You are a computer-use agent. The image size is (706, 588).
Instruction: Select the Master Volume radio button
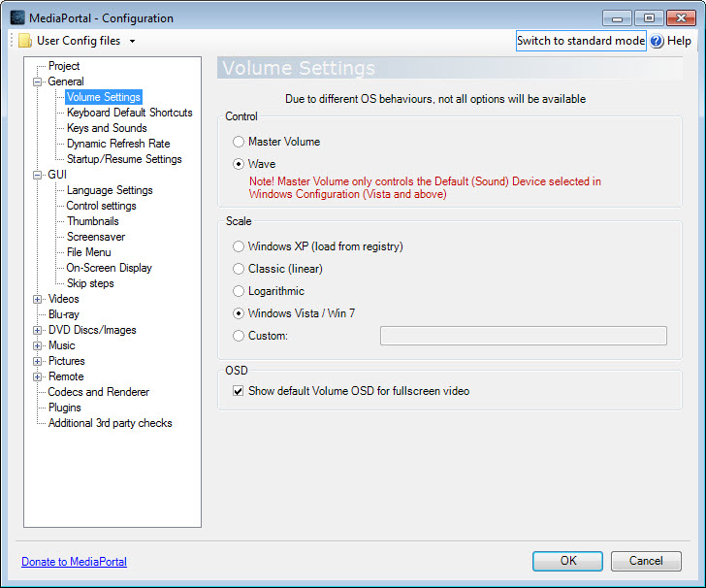click(239, 142)
